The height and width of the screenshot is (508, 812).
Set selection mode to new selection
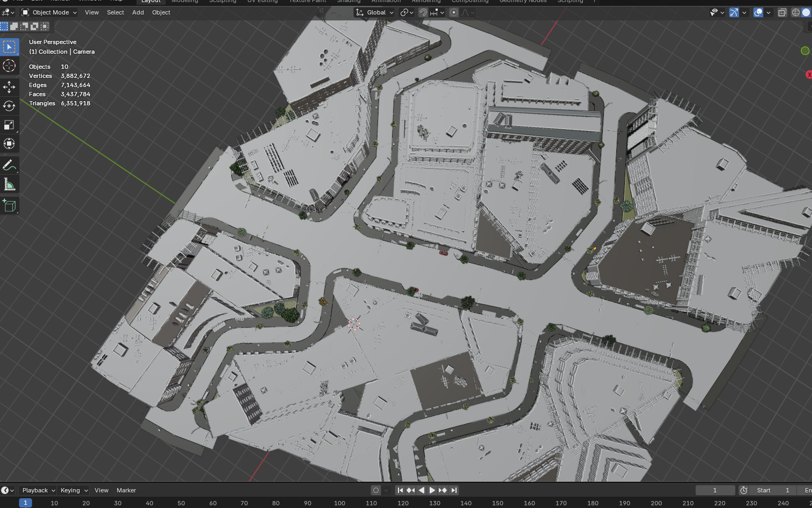(4, 26)
